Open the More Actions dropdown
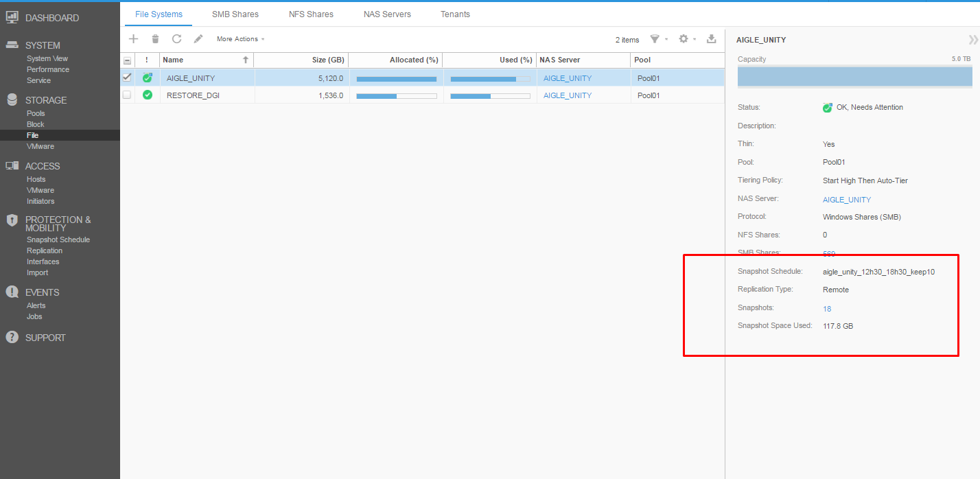 pos(240,39)
